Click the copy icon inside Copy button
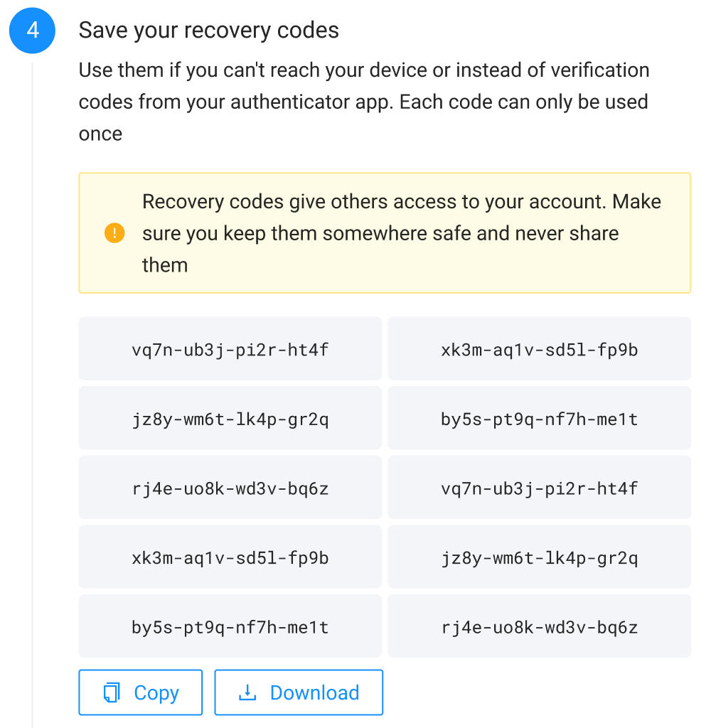711x728 pixels. [112, 692]
